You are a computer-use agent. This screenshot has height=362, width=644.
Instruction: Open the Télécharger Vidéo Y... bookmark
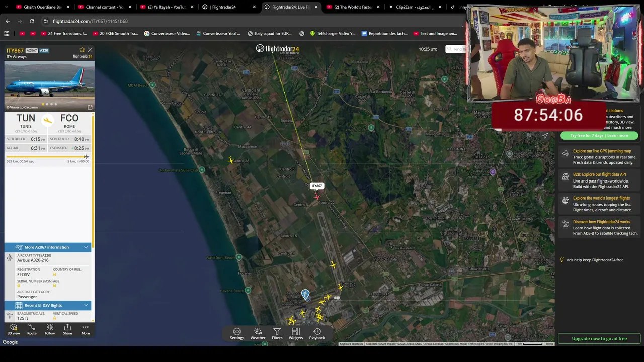(x=333, y=34)
